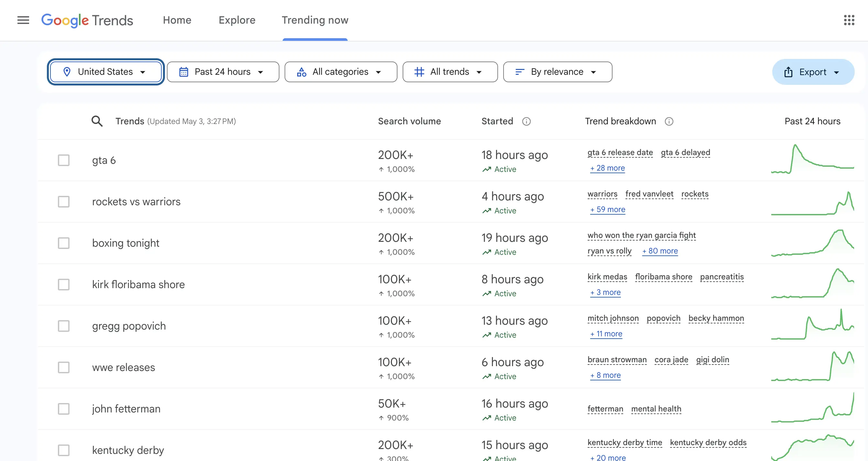Open the Past 24 hours time dropdown

pos(223,72)
